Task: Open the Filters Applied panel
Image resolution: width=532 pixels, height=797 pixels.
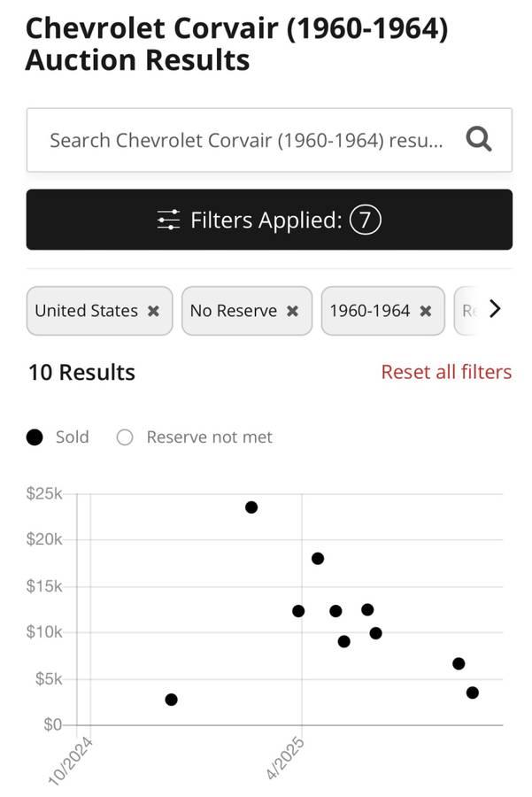Action: tap(269, 220)
